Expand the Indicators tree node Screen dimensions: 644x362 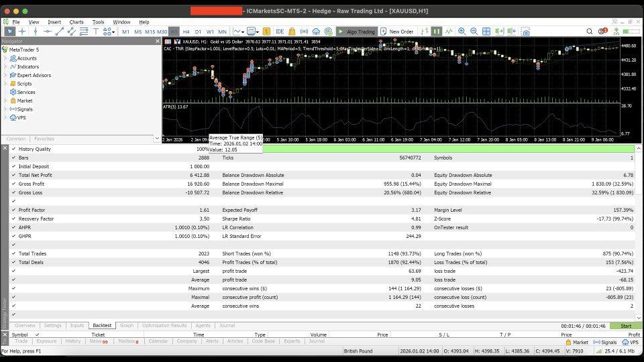(5, 66)
